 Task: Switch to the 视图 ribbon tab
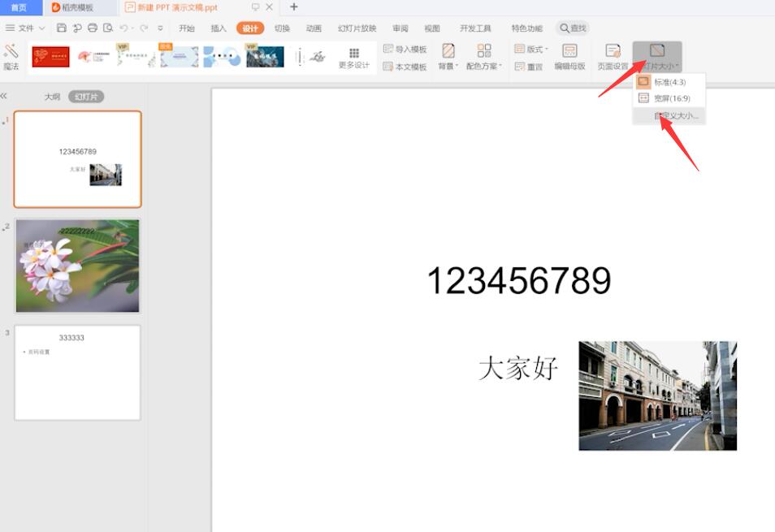432,28
